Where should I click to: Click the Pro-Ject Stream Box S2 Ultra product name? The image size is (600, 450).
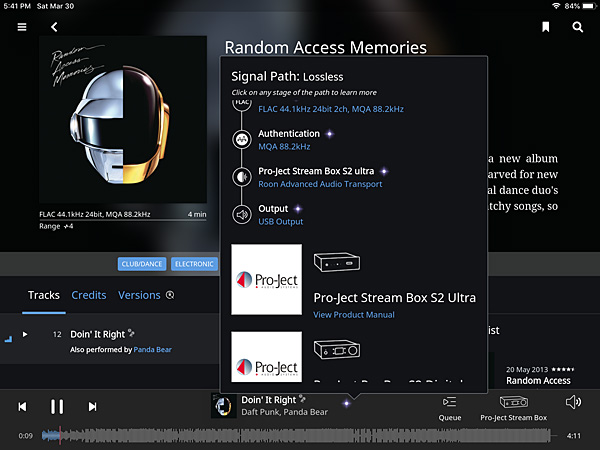pos(395,298)
